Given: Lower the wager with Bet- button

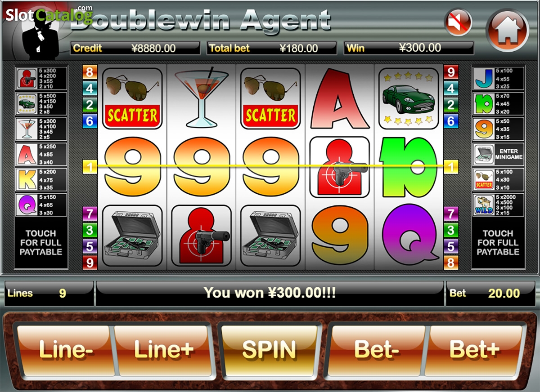Looking at the screenshot, I should [x=377, y=350].
